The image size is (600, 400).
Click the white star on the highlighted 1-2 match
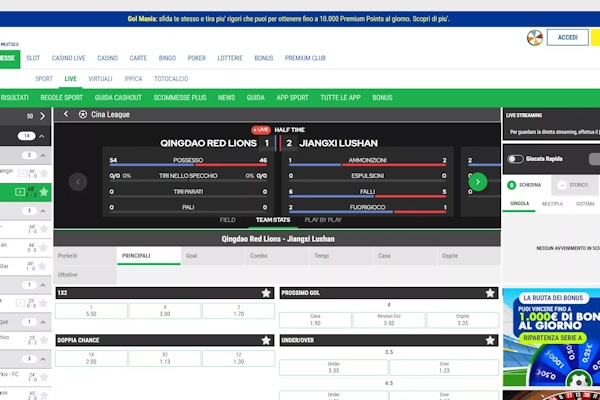point(44,192)
